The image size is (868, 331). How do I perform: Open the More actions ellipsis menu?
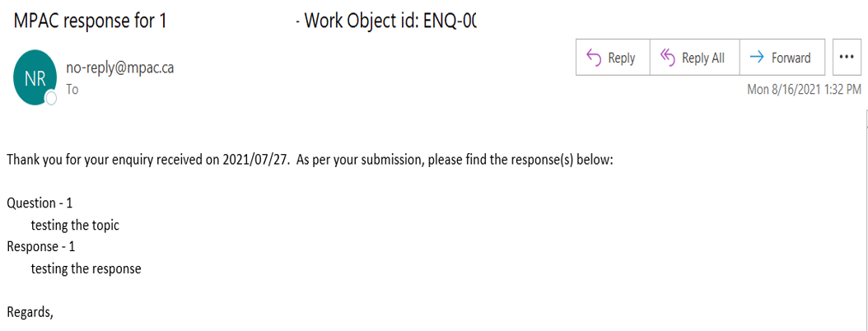(x=847, y=57)
